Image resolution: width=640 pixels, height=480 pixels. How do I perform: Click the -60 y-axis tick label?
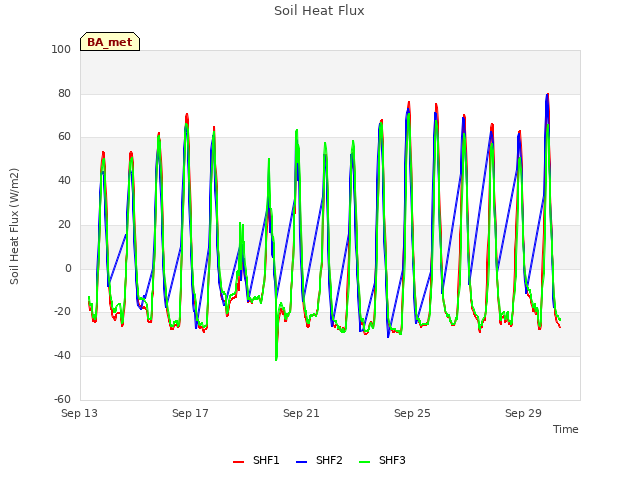click(x=62, y=399)
